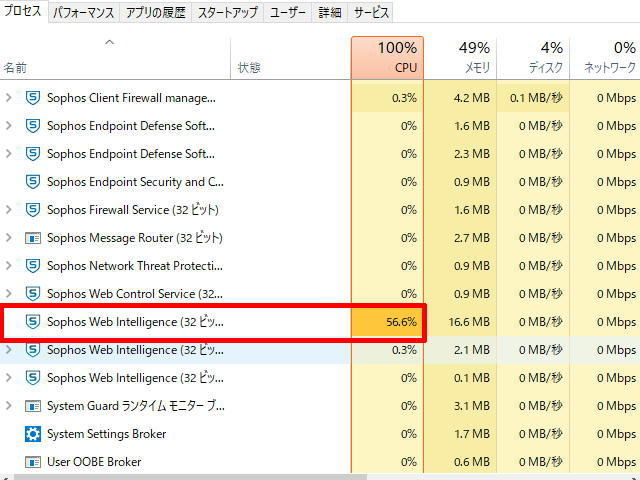This screenshot has width=640, height=480.
Task: Expand Sophos Web Intelligence row using 0.1 MB
Action: tap(8, 378)
